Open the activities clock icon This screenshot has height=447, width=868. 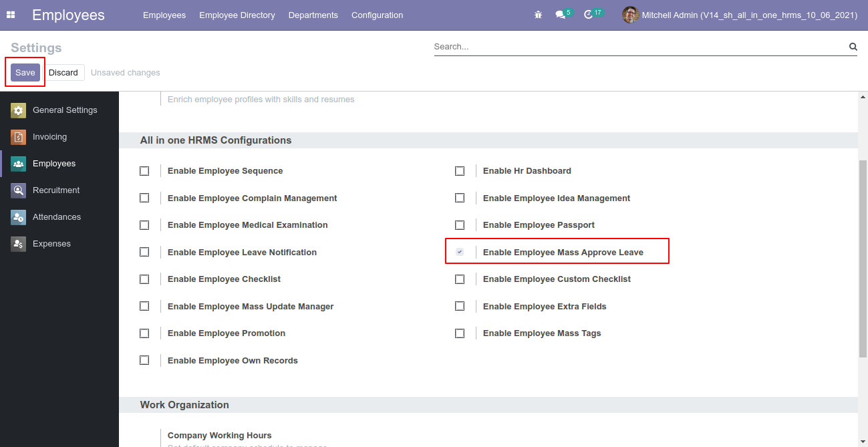tap(588, 15)
